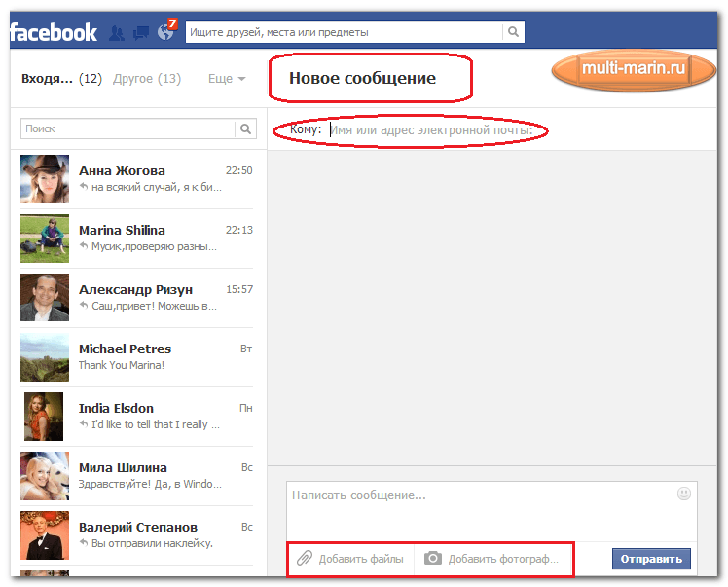Screen dimensions: 728x587
Task: Click the magnifier in the messages search box
Action: coord(245,128)
